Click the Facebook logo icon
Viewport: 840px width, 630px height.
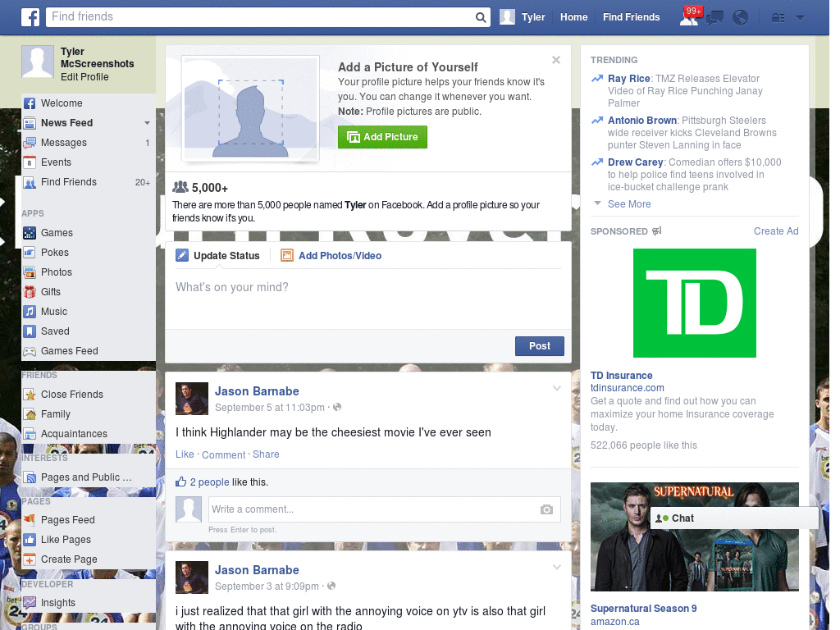pyautogui.click(x=30, y=17)
